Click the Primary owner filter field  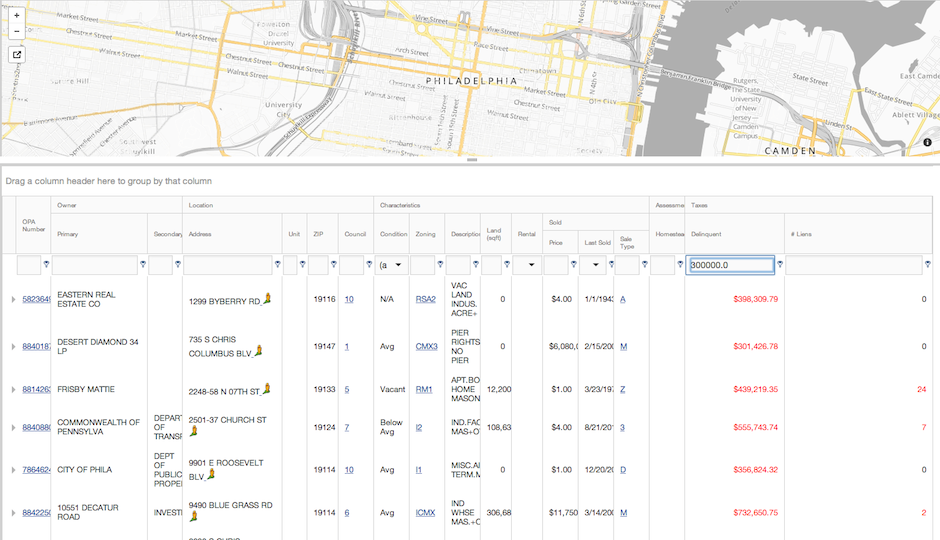click(95, 265)
